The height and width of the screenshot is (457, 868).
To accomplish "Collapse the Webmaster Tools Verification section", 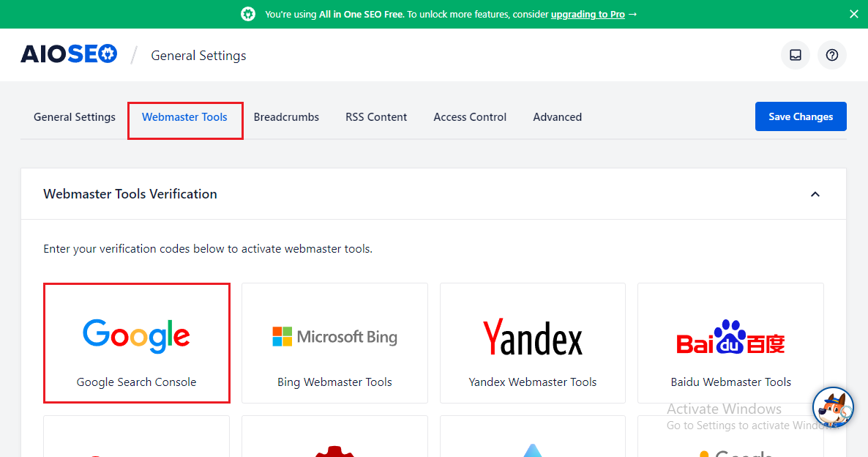I will click(x=815, y=194).
